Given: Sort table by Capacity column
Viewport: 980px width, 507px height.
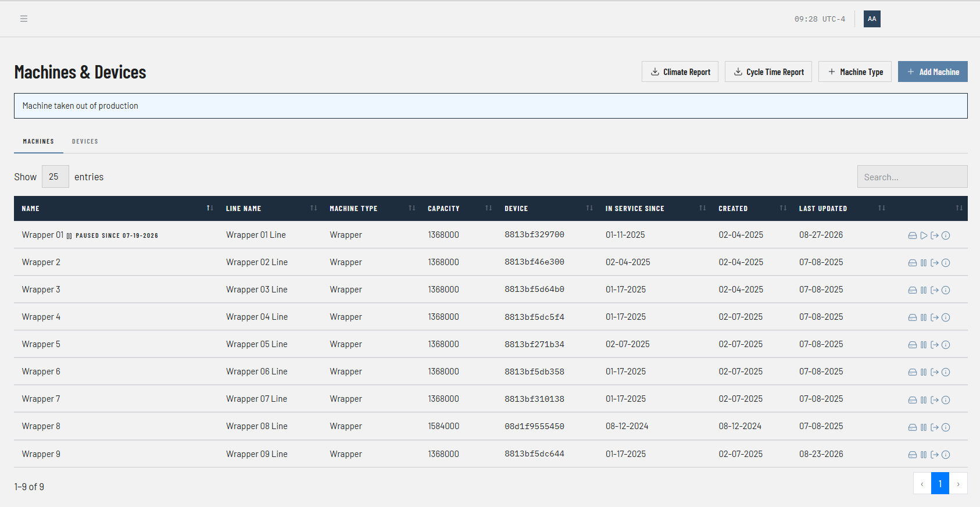Looking at the screenshot, I should pos(459,208).
